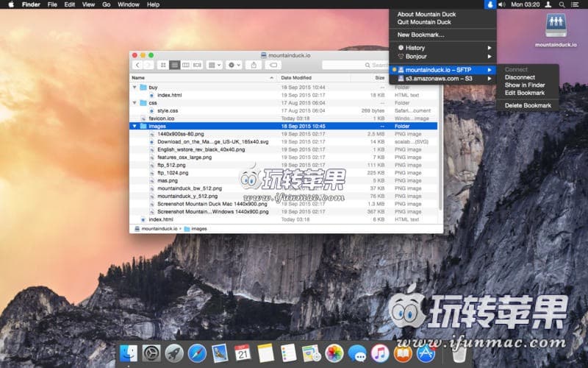Go back using Finder's back arrow
Screen dimensions: 588x368
pos(137,65)
